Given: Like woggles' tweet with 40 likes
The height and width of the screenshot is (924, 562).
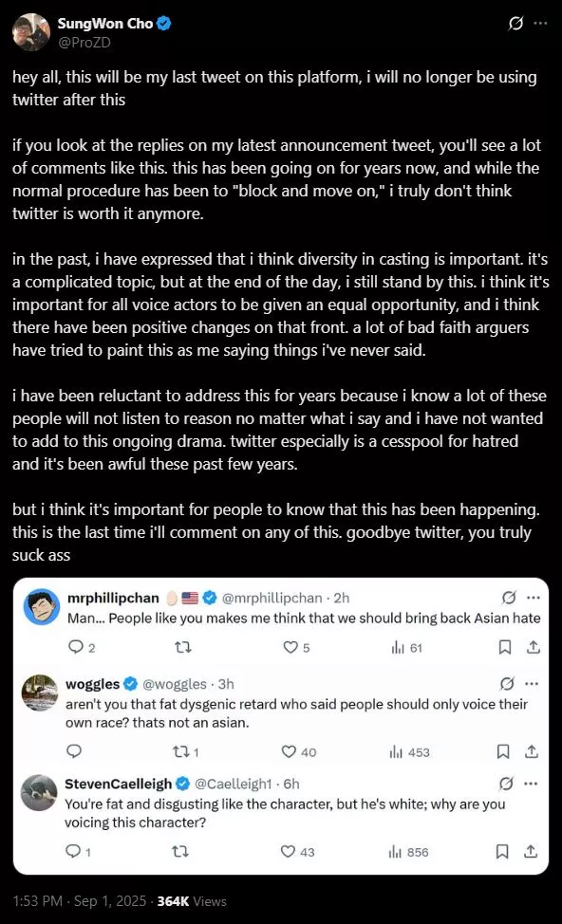Looking at the screenshot, I should click(298, 752).
